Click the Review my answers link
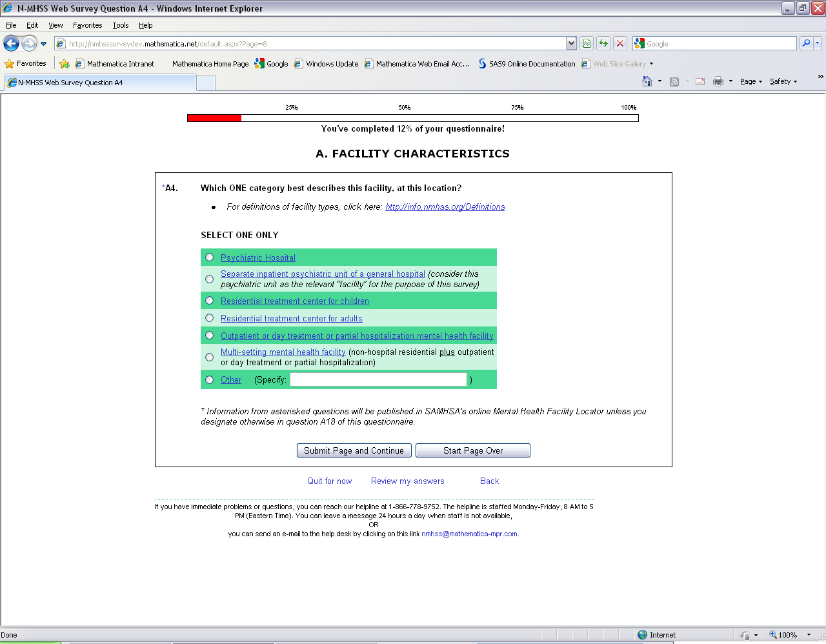This screenshot has width=826, height=644. point(407,481)
